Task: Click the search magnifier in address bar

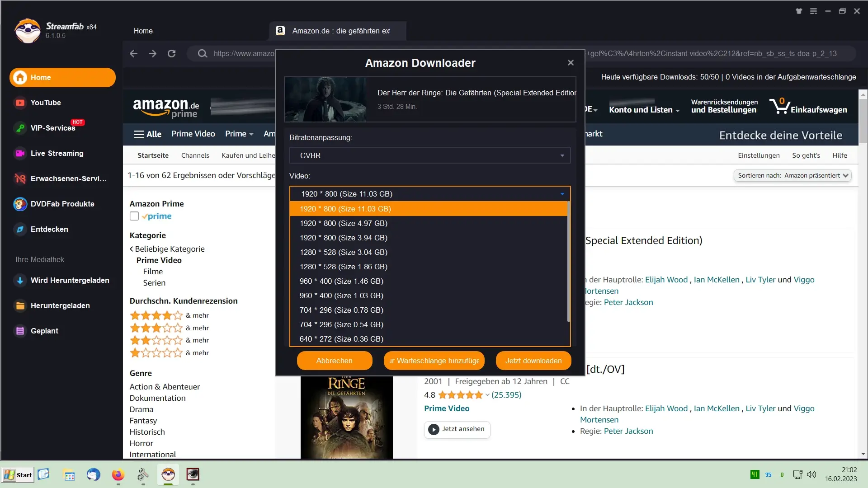Action: [x=203, y=53]
